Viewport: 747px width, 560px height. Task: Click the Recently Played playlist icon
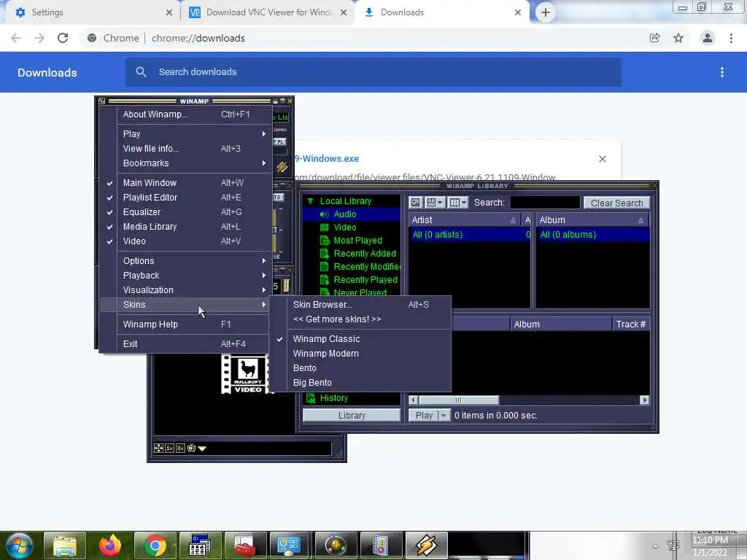click(x=325, y=279)
